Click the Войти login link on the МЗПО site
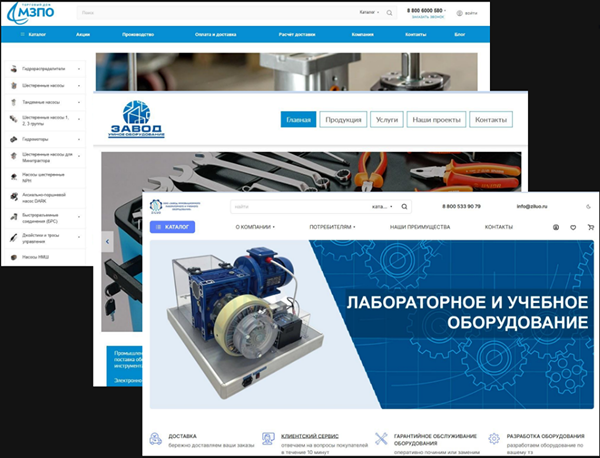The height and width of the screenshot is (458, 600). pyautogui.click(x=467, y=13)
